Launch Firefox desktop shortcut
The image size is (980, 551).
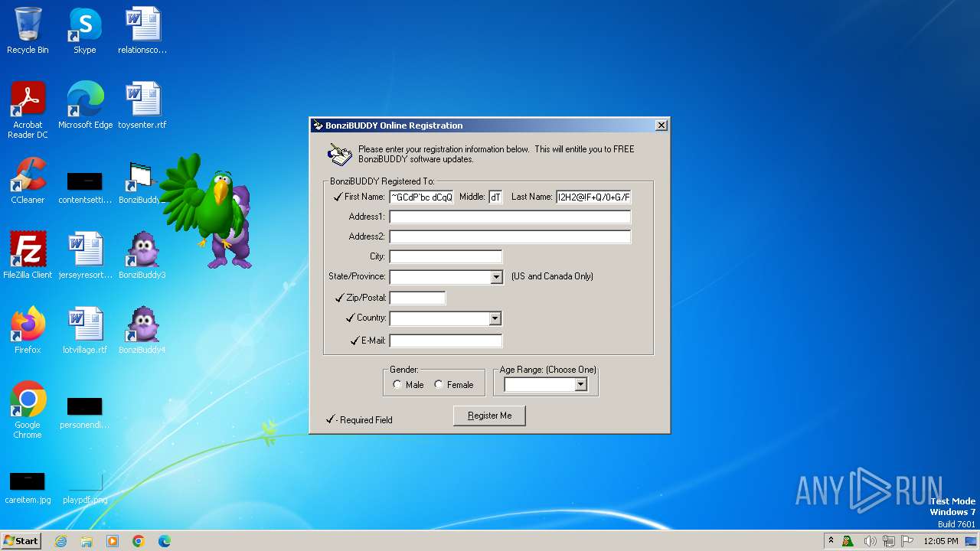pyautogui.click(x=28, y=330)
